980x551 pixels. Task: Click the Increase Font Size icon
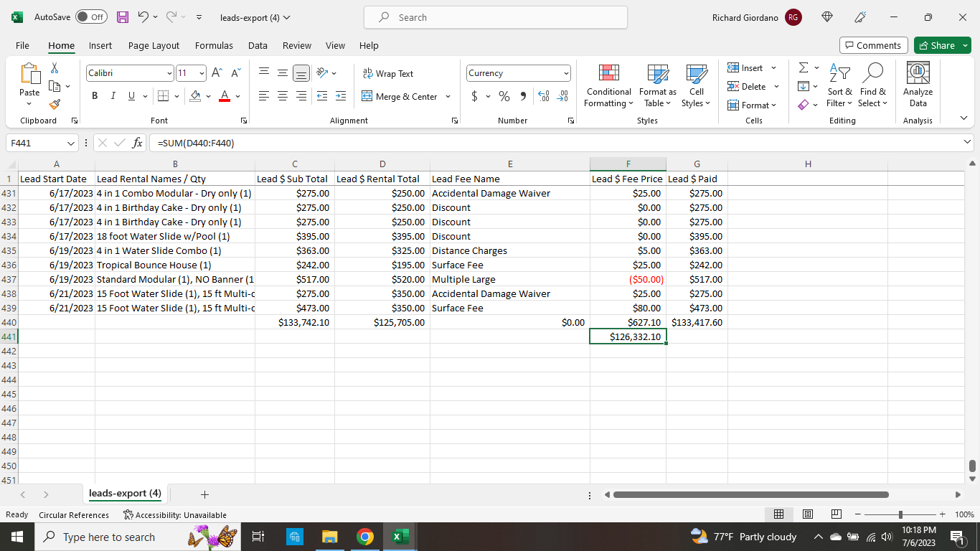[217, 73]
